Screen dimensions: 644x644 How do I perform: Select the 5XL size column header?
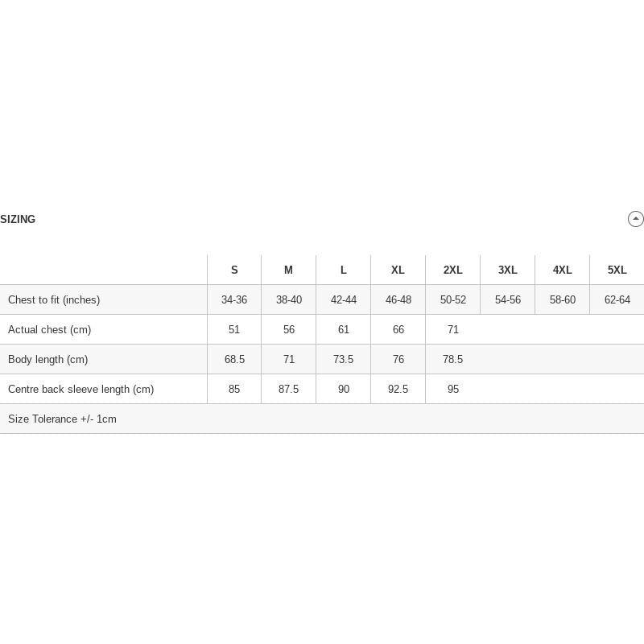tap(617, 270)
